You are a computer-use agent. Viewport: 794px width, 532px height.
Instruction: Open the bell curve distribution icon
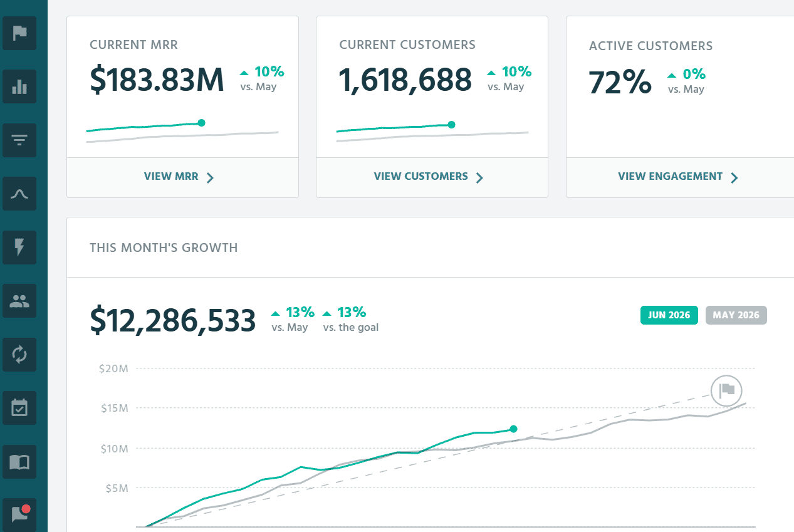(19, 194)
